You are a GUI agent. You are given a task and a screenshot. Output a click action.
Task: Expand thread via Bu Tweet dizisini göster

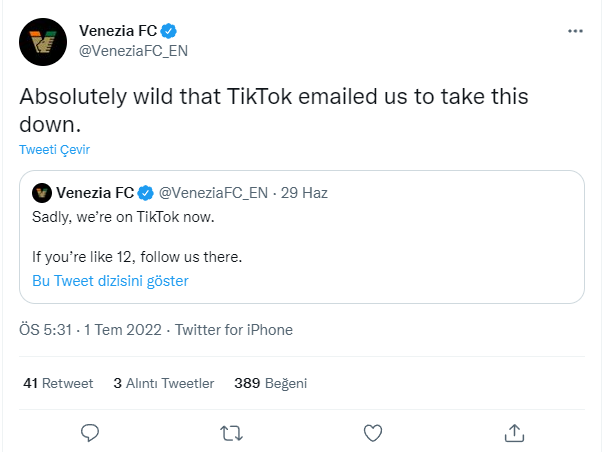tap(110, 281)
